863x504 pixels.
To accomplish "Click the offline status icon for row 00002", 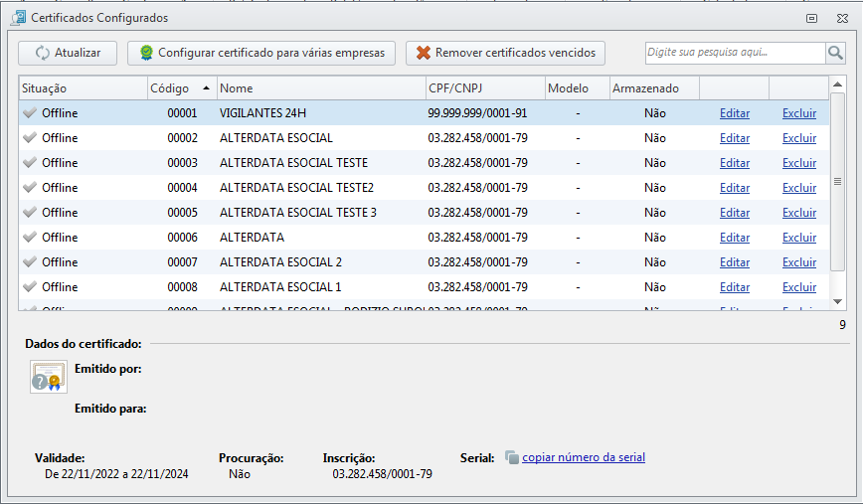I will (30, 137).
